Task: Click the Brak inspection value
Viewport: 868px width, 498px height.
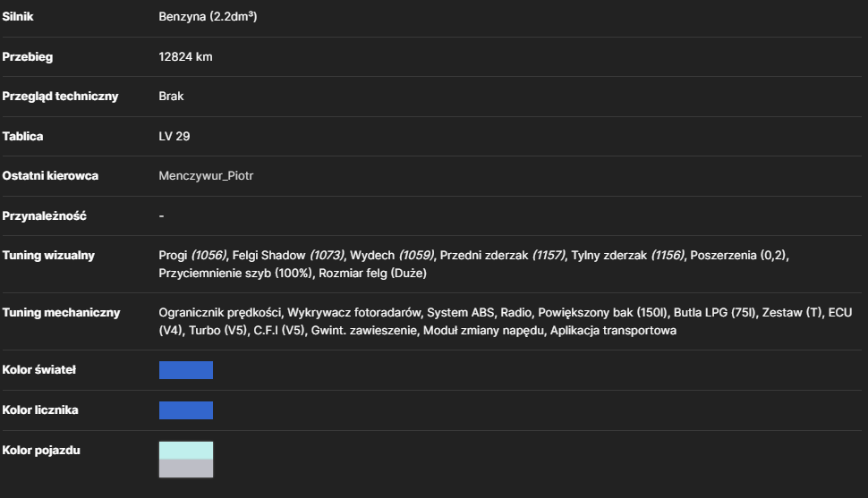Action: [171, 97]
